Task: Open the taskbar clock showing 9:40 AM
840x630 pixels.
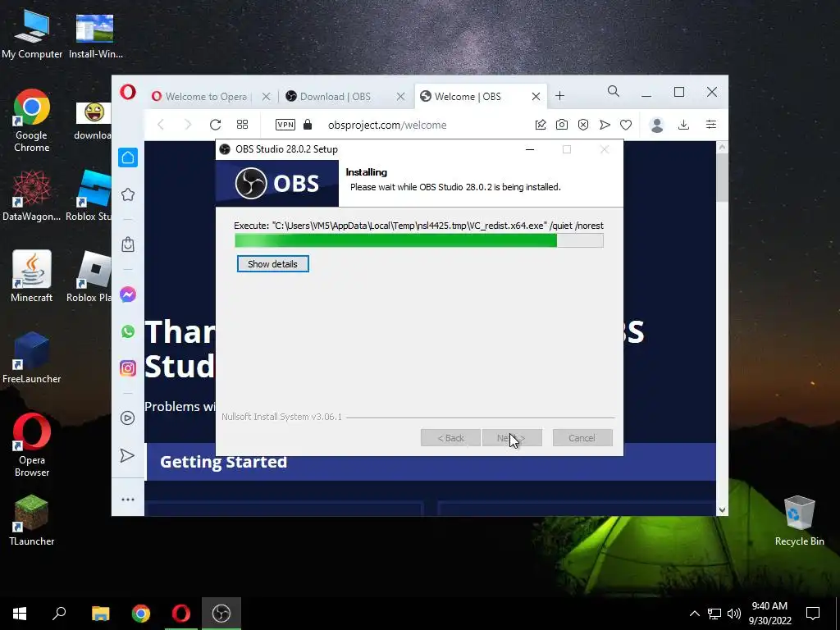Action: [769, 614]
